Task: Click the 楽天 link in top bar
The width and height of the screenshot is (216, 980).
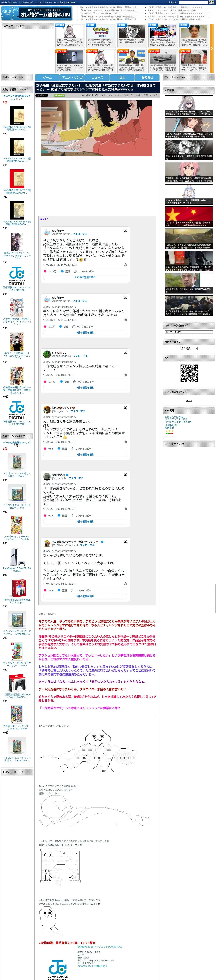Action: pos(61,2)
